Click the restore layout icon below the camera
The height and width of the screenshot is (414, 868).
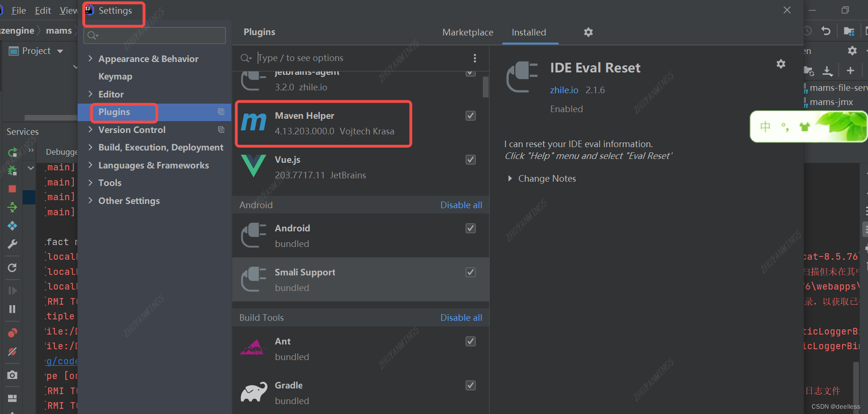click(x=12, y=398)
